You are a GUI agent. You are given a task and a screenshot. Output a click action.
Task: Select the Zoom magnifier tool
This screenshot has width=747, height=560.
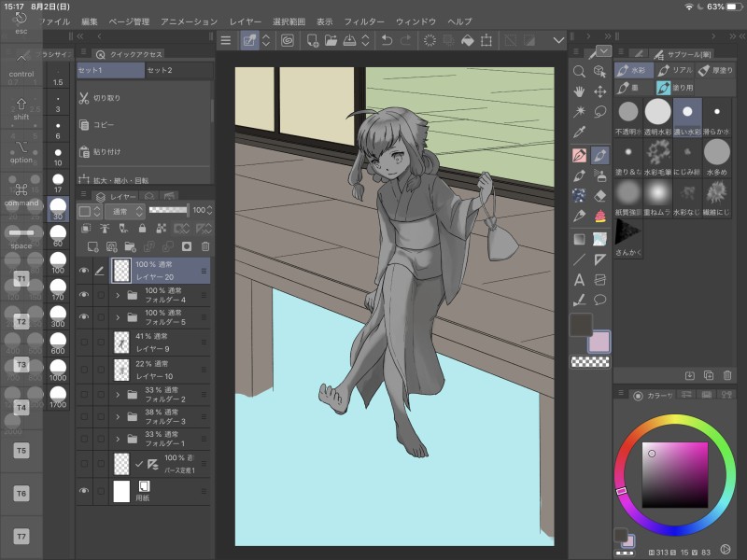pyautogui.click(x=579, y=71)
